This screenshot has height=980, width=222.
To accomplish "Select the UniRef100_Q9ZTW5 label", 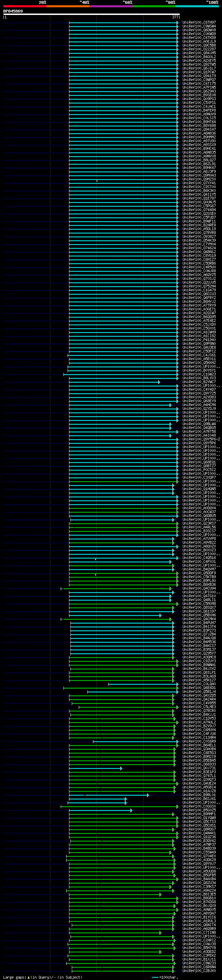I will pyautogui.click(x=199, y=64).
